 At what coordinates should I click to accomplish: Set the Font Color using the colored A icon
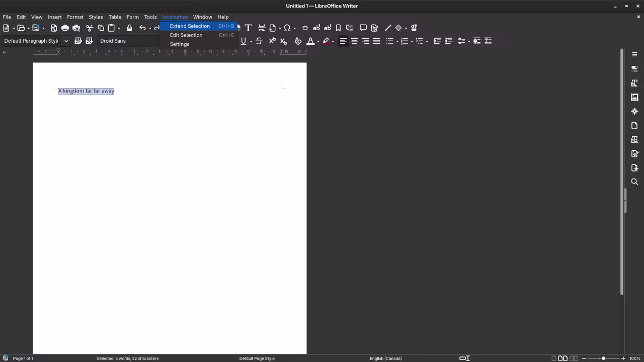point(310,41)
